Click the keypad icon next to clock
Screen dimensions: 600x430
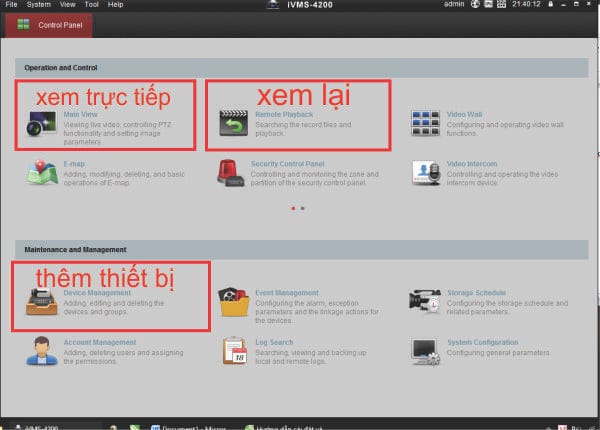tap(501, 4)
